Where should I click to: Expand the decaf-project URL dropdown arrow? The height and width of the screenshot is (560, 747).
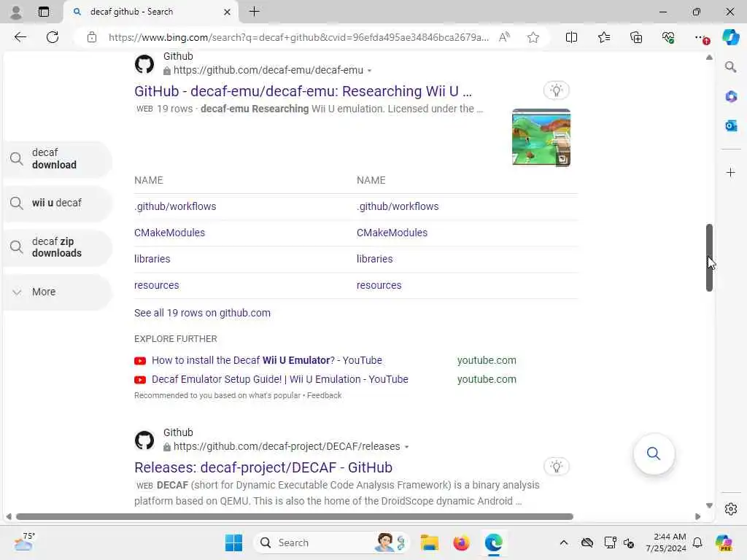pos(406,447)
